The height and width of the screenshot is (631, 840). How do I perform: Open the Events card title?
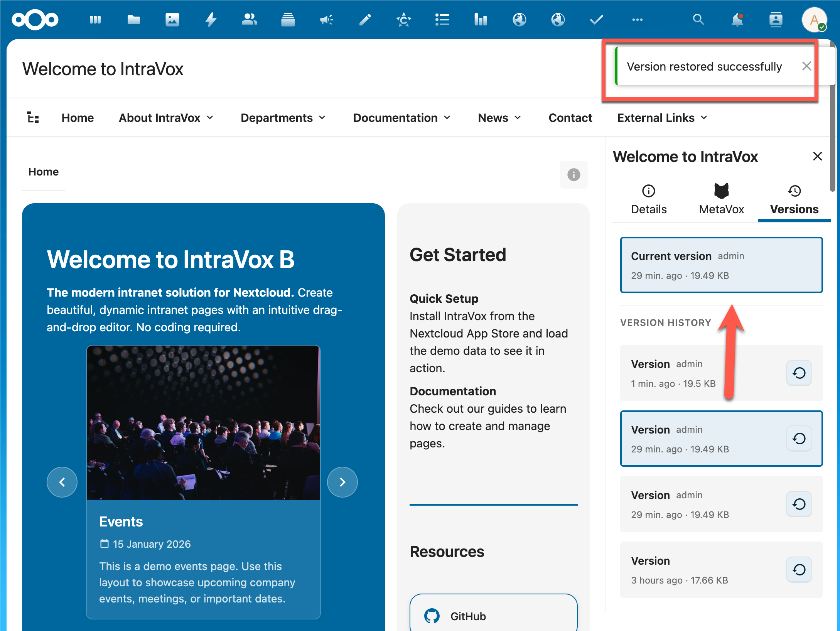[121, 521]
